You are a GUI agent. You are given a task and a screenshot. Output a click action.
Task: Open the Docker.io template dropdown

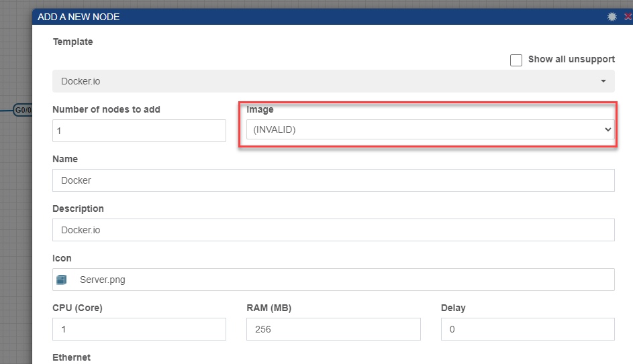[334, 81]
